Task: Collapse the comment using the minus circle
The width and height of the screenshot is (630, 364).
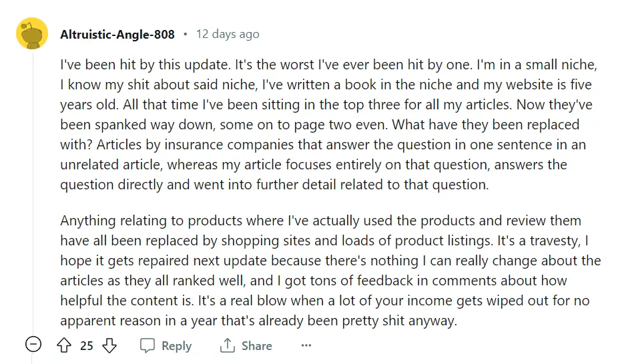Action: coord(33,345)
